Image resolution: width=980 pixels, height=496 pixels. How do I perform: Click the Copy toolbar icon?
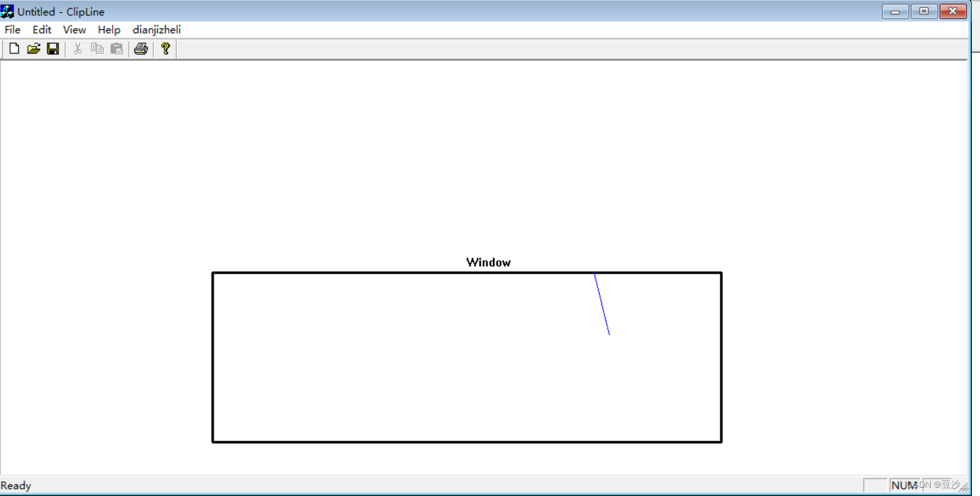[x=97, y=49]
